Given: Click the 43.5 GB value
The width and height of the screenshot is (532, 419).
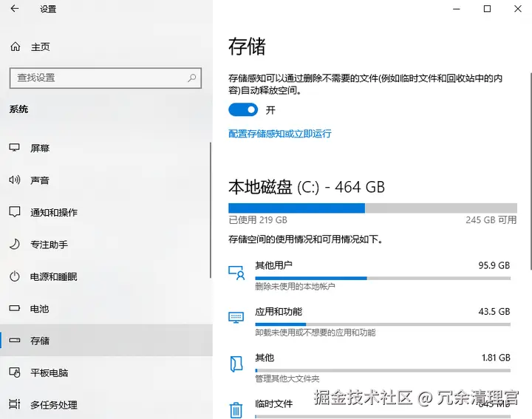Looking at the screenshot, I should [494, 311].
